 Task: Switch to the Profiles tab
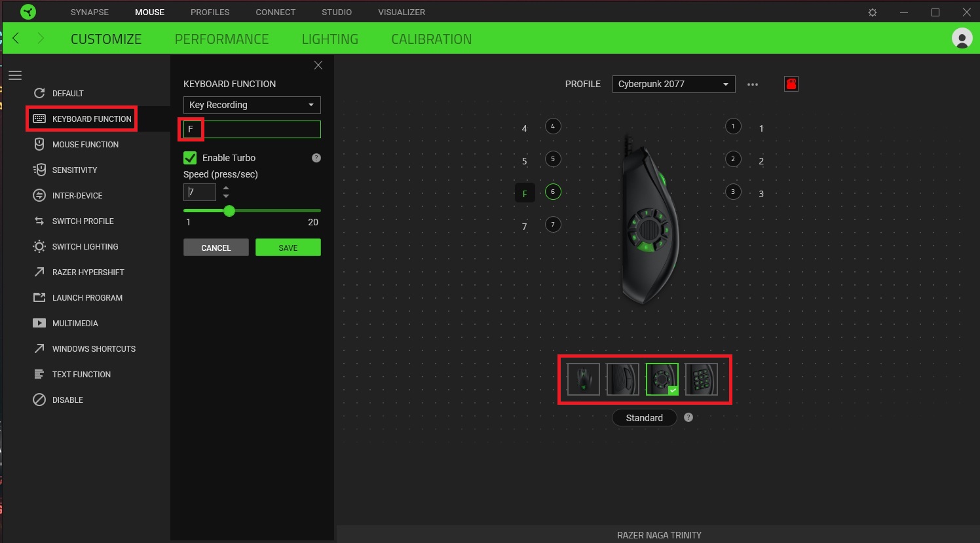pos(210,12)
